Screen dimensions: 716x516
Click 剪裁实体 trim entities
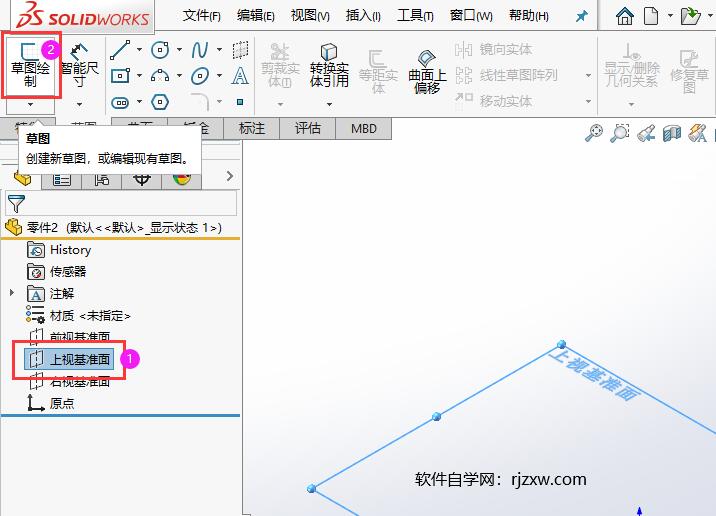coord(280,65)
